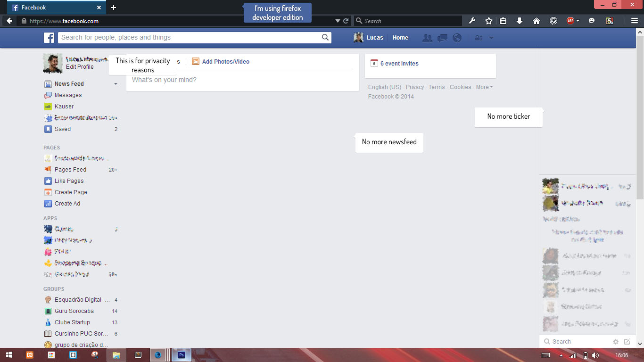Click English (US) language link
The width and height of the screenshot is (644, 362).
tap(385, 87)
